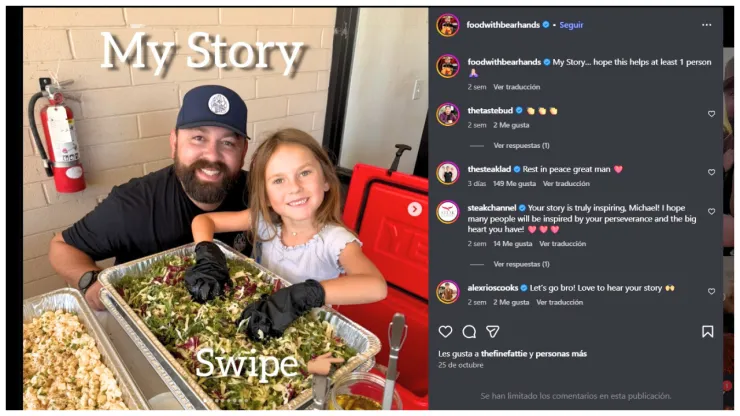Like the post with the heart icon
The image size is (740, 416).
point(445,331)
